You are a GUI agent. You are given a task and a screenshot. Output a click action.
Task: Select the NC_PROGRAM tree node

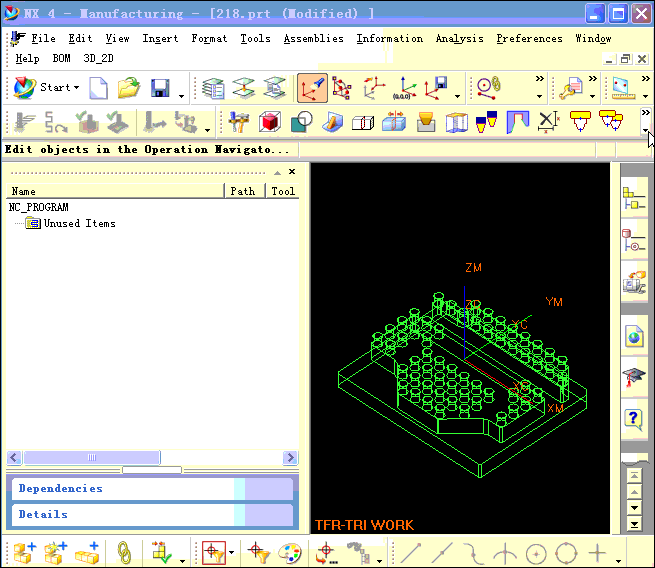point(38,208)
